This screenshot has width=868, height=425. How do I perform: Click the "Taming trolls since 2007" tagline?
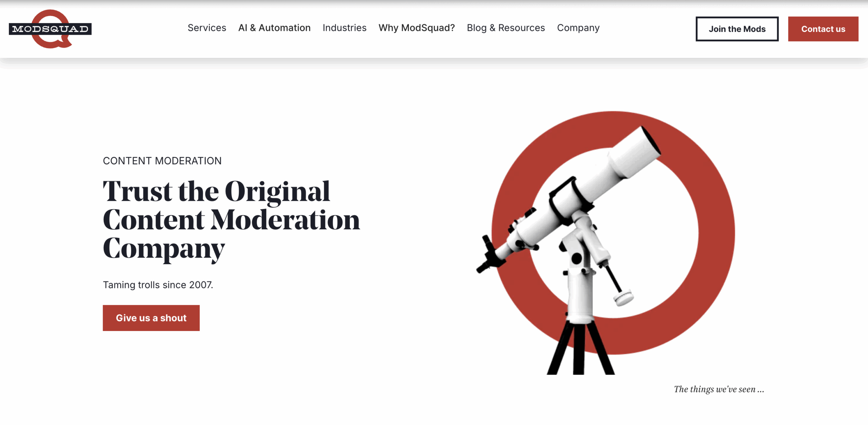pyautogui.click(x=158, y=285)
